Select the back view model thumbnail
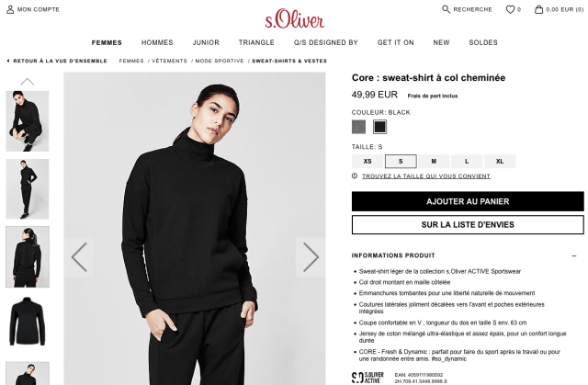Viewport: 588px width, 385px height. pyautogui.click(x=28, y=256)
